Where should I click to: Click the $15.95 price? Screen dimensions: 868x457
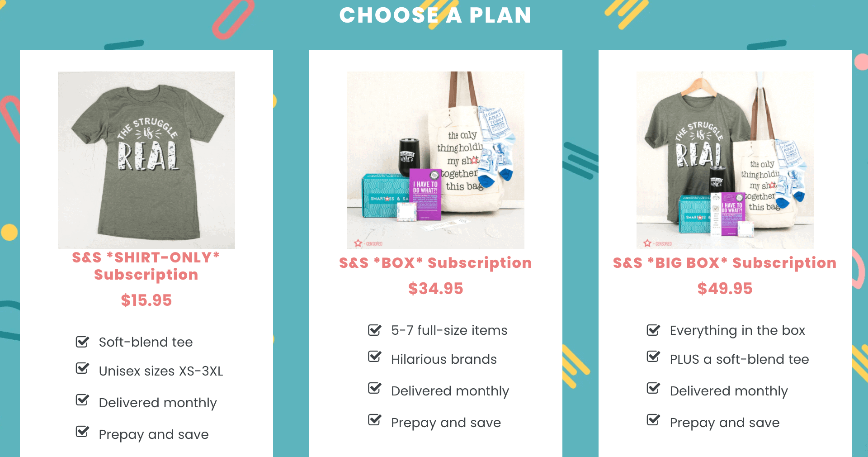[x=146, y=300]
